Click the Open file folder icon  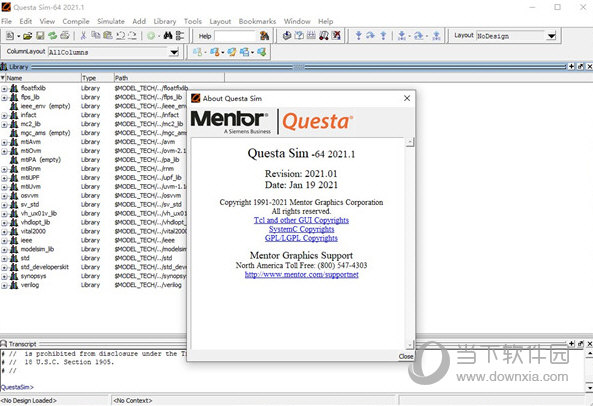pos(27,36)
